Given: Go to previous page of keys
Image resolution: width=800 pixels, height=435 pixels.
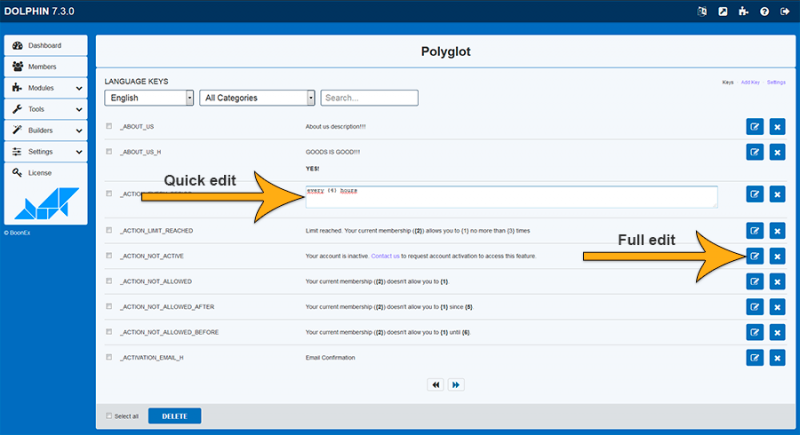Looking at the screenshot, I should [x=435, y=385].
